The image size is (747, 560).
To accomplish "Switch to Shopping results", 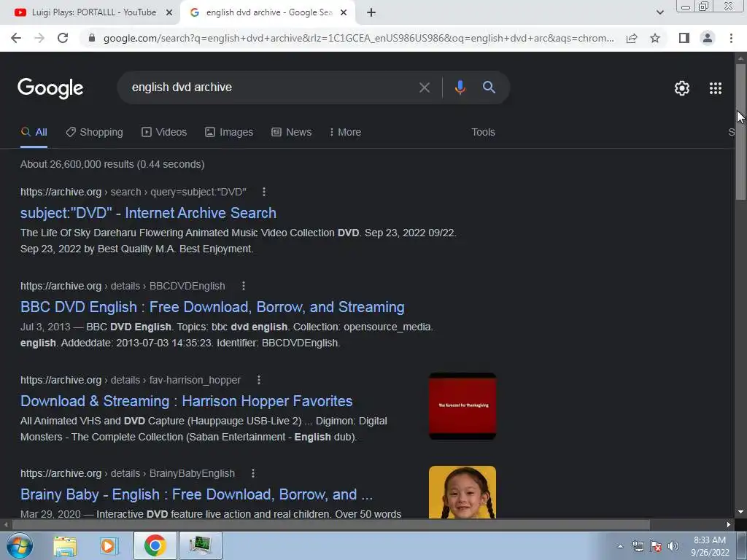I will 94,133.
